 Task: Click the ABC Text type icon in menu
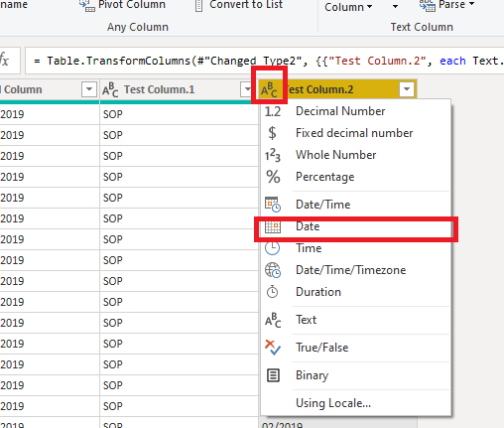[x=273, y=320]
